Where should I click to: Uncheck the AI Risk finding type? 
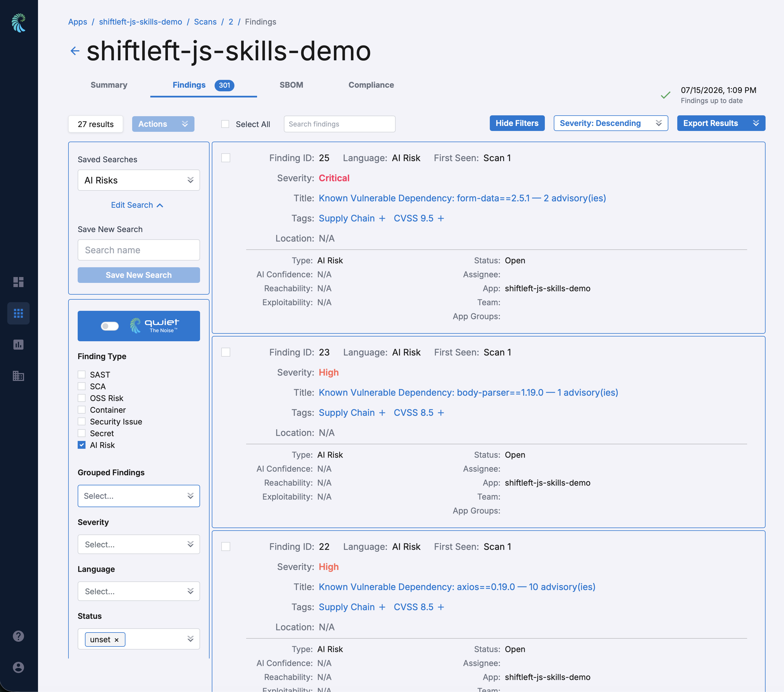click(x=82, y=445)
